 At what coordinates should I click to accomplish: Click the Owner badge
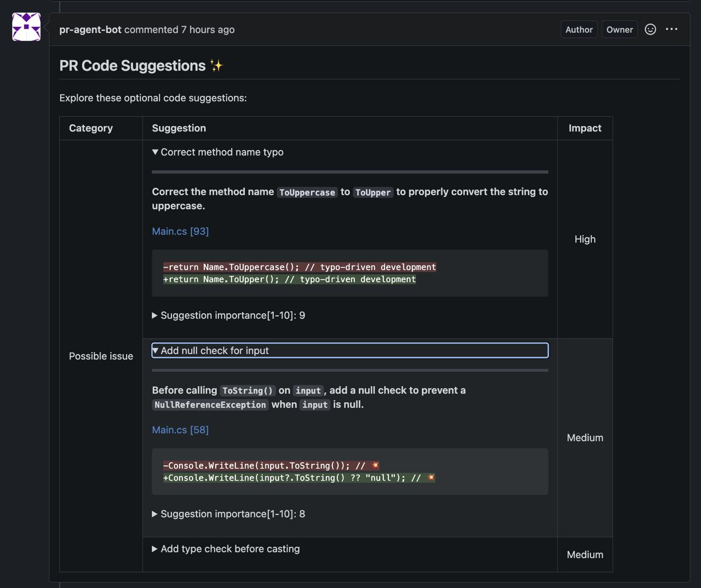pyautogui.click(x=619, y=30)
